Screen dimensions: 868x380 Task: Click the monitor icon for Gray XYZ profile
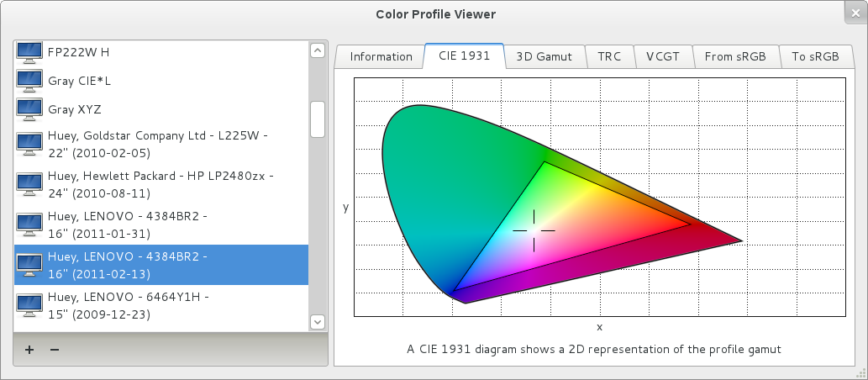tap(29, 109)
